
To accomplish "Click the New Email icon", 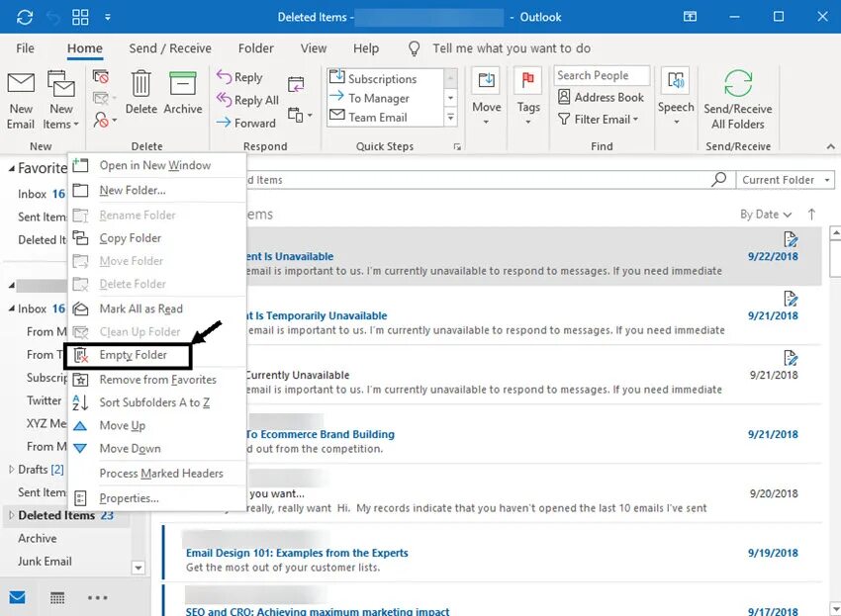I will point(21,83).
